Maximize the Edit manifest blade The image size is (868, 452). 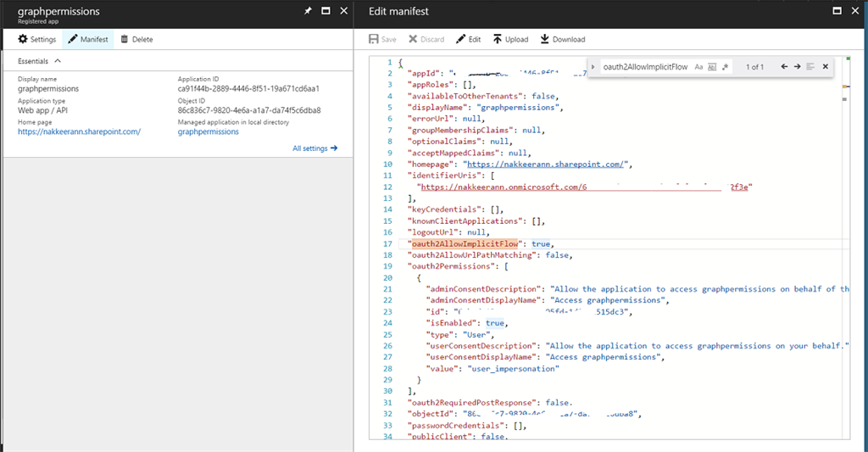(837, 11)
